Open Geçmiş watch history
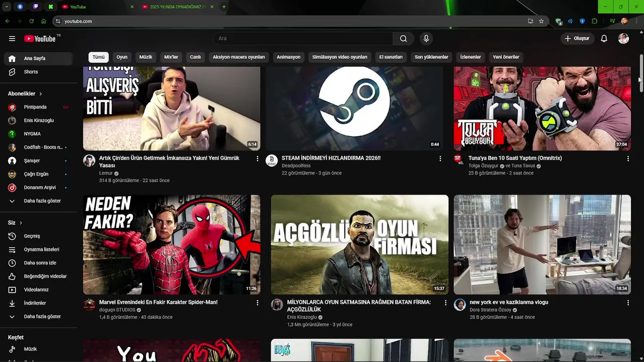The height and width of the screenshot is (362, 644). [38, 236]
